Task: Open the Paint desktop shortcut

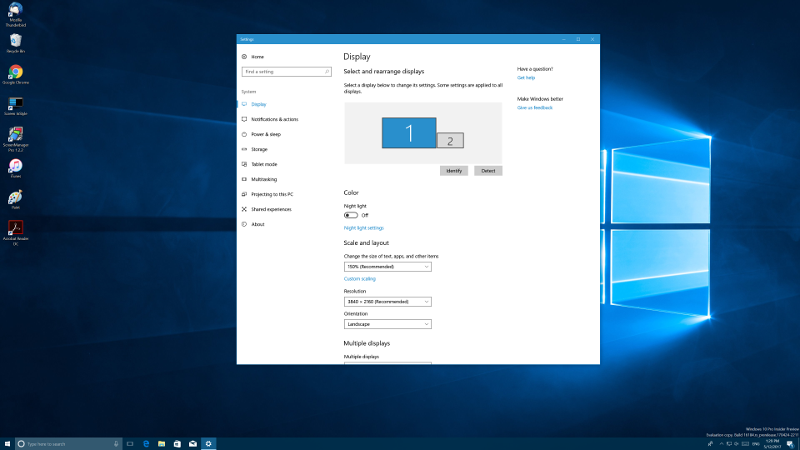Action: click(x=15, y=199)
